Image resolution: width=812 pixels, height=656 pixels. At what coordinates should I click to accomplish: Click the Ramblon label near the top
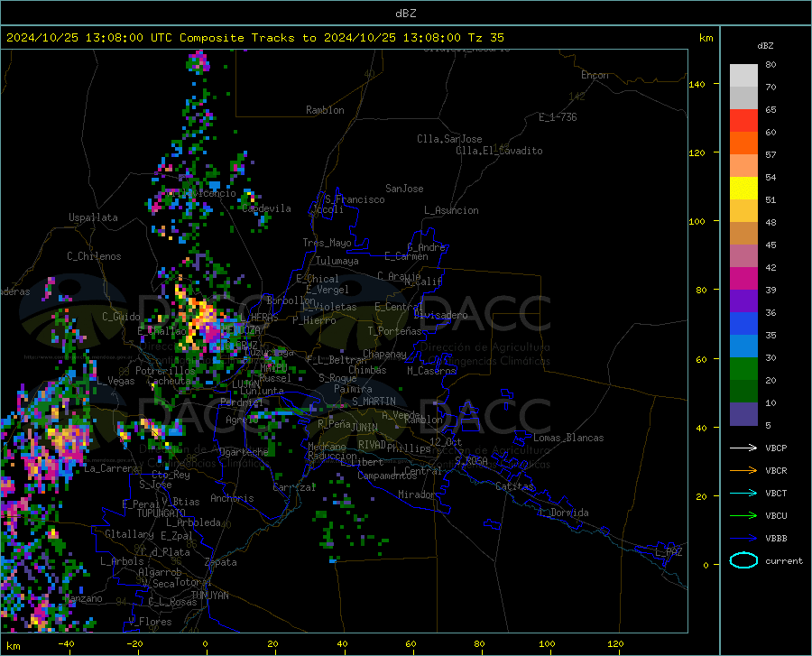coord(325,110)
